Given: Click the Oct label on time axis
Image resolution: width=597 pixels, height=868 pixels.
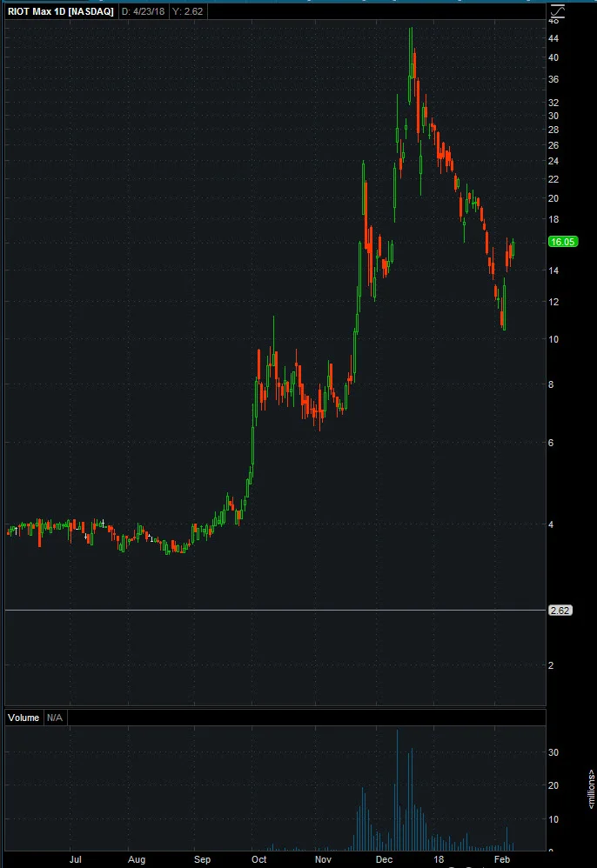Looking at the screenshot, I should point(259,859).
